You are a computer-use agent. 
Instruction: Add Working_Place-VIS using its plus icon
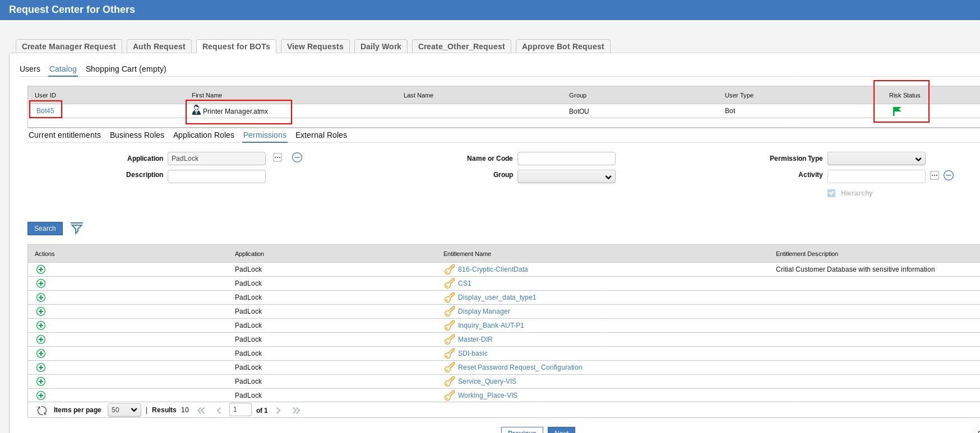pyautogui.click(x=41, y=395)
